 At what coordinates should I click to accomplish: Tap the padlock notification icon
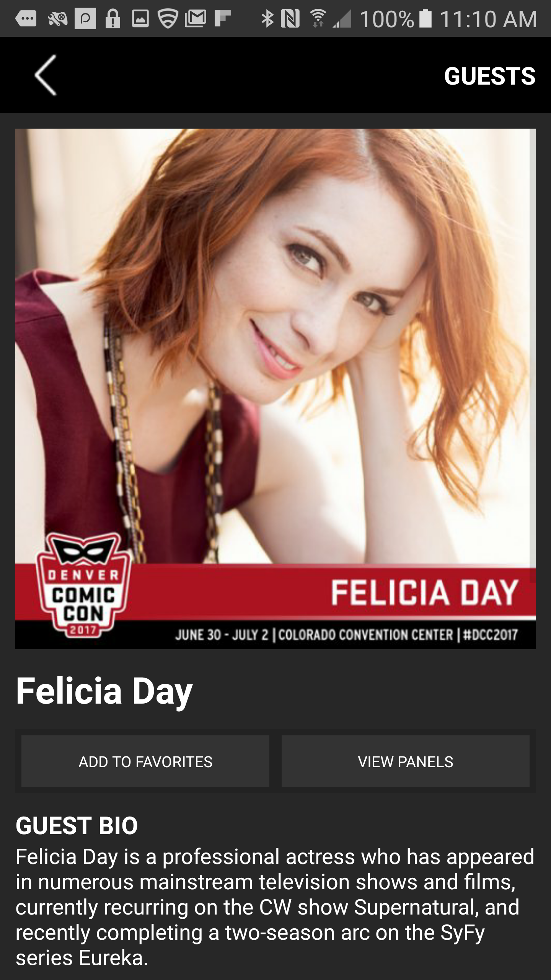pos(112,19)
